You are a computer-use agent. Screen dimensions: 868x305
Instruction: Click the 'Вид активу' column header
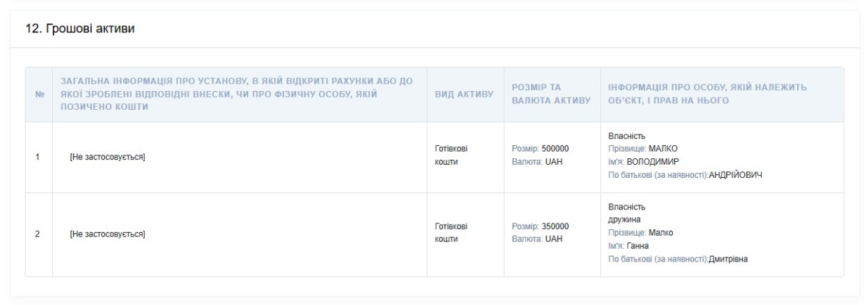pos(464,95)
